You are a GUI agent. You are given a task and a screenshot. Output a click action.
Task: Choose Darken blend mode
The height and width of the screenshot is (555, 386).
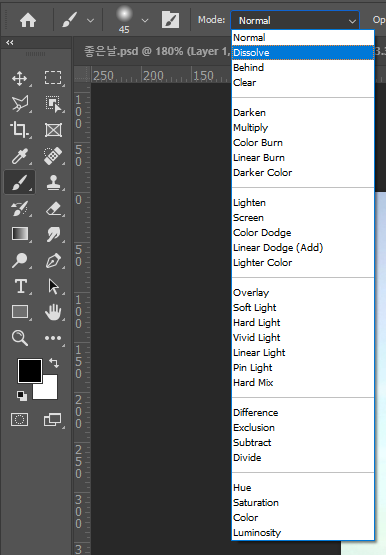point(303,113)
